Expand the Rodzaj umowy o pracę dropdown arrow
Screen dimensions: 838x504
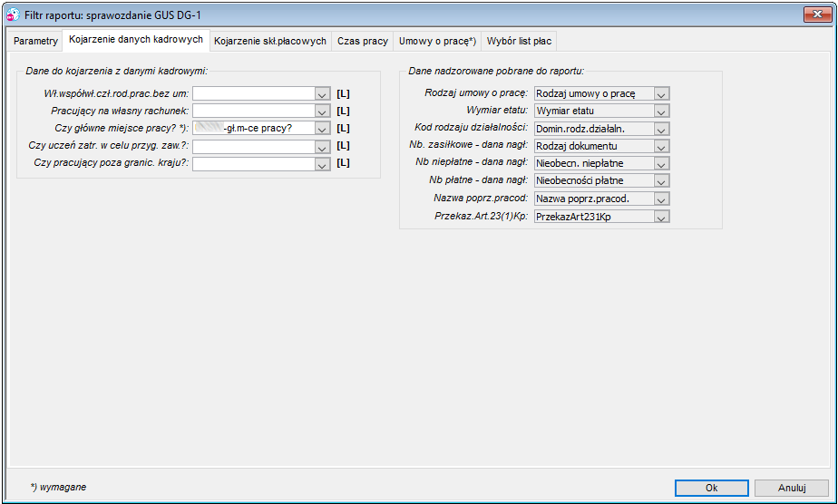pos(662,94)
